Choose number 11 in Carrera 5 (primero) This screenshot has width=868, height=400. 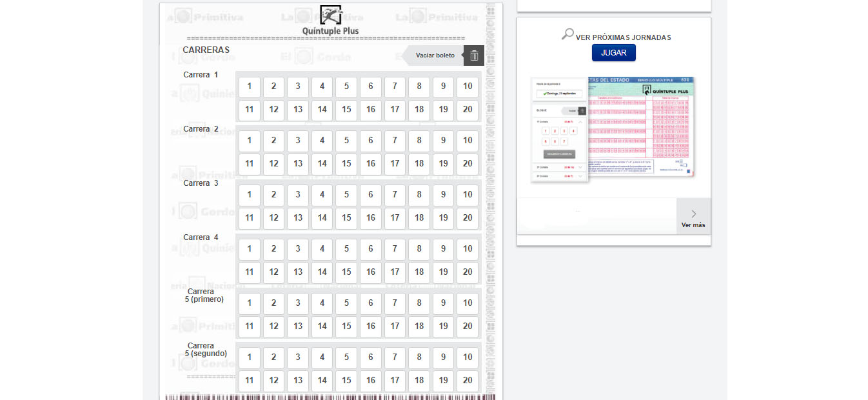click(250, 327)
